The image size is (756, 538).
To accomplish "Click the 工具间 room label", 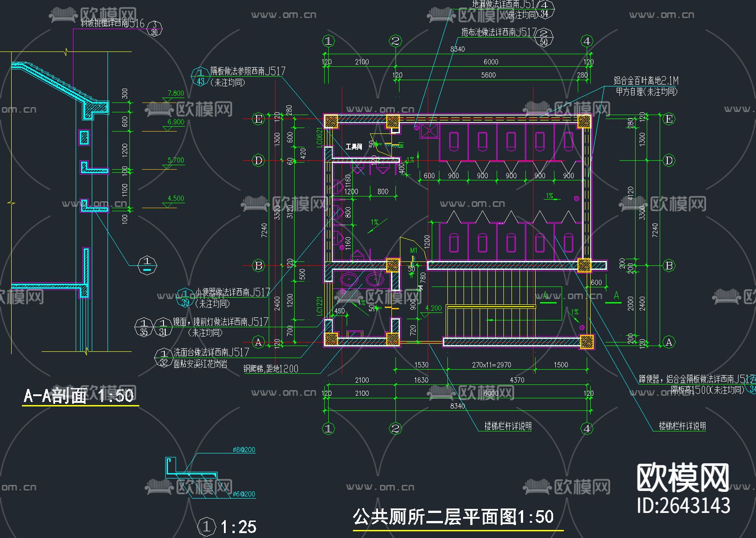I will 353,145.
